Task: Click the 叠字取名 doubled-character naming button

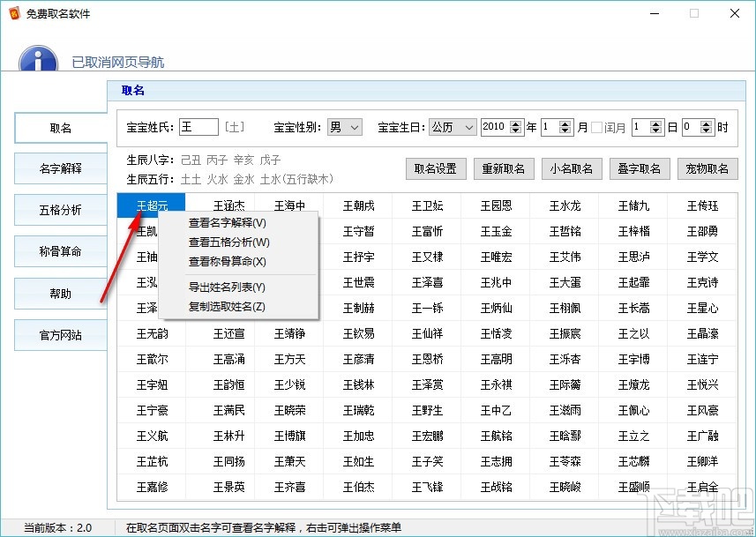Action: (x=640, y=168)
